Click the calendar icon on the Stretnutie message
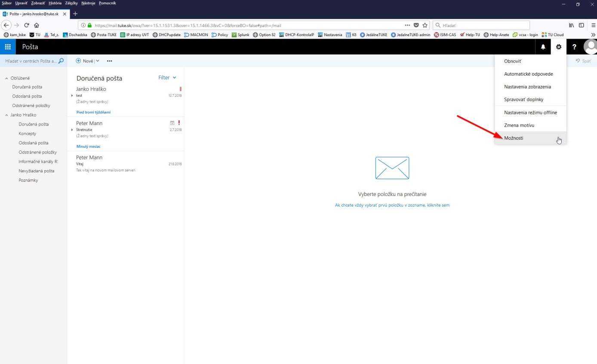Image resolution: width=597 pixels, height=364 pixels. click(172, 123)
